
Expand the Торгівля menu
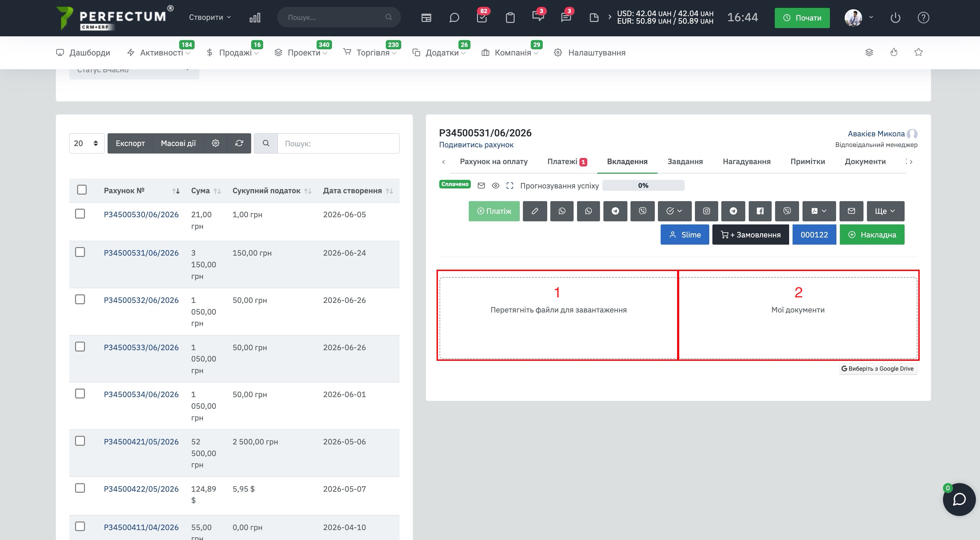coord(370,52)
